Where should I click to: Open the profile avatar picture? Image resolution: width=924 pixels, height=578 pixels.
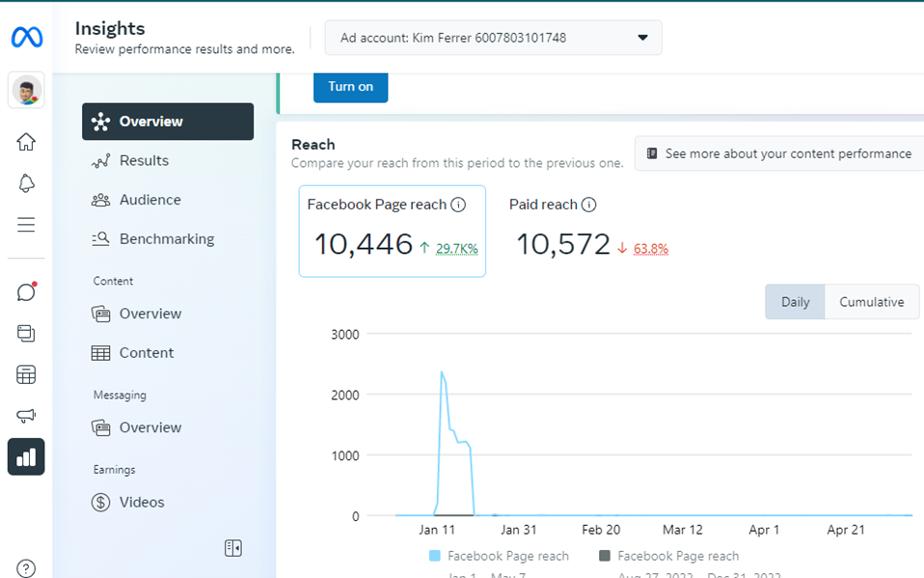click(26, 91)
